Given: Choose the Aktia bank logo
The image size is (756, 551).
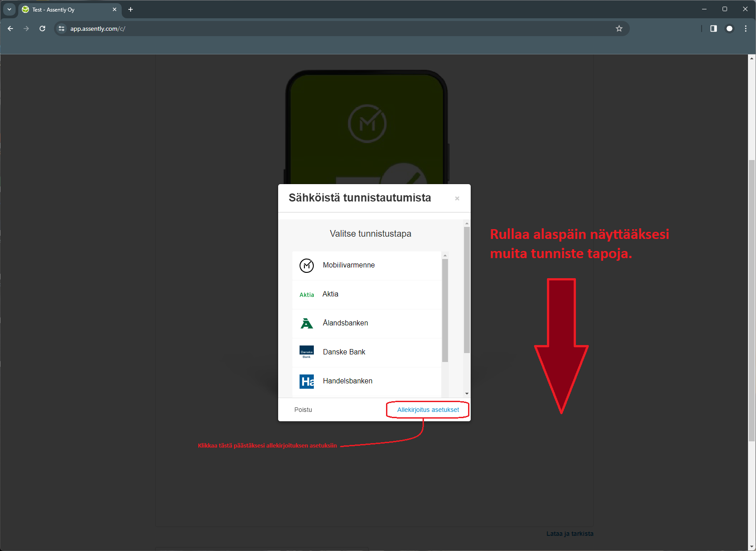Looking at the screenshot, I should click(x=307, y=295).
